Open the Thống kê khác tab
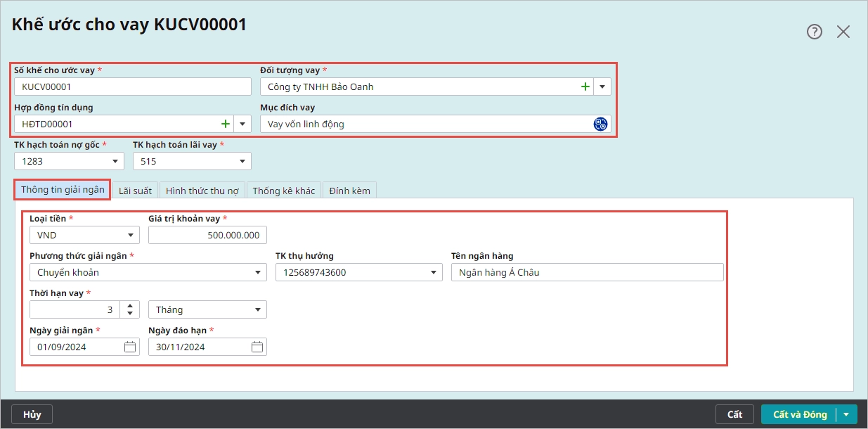868x429 pixels. click(284, 191)
